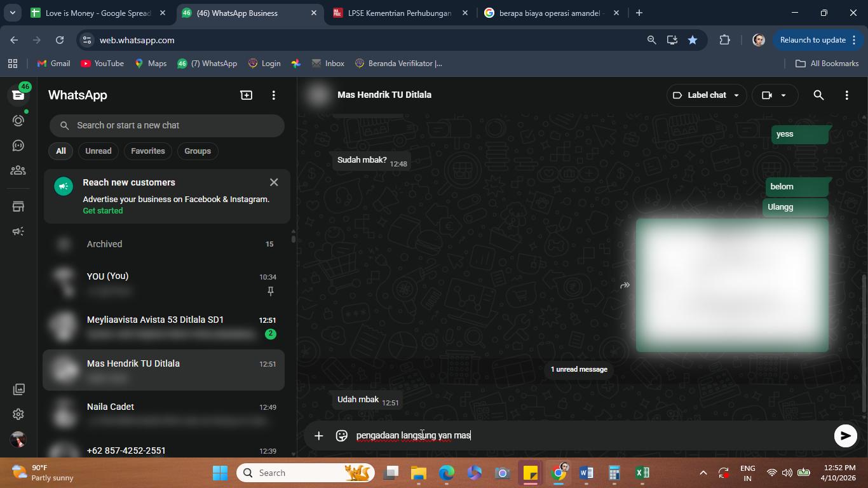
Task: Open YouTube bookmark
Action: [102, 64]
